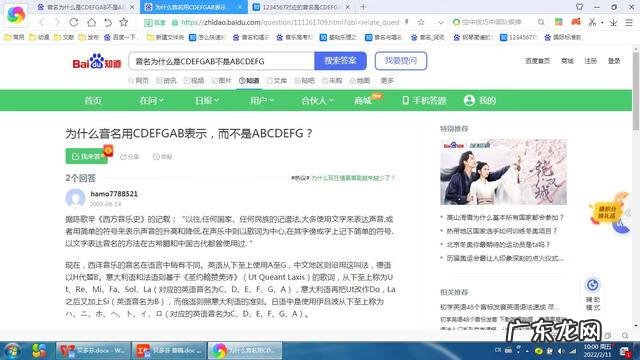Click the taskbar volume speaker icon

pyautogui.click(x=561, y=351)
